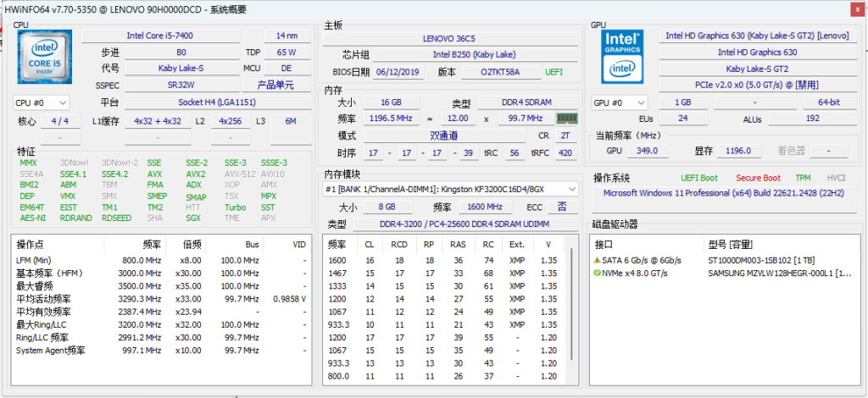Click the 型号 [容量] column header
Image resolution: width=868 pixels, height=398 pixels.
[781, 245]
